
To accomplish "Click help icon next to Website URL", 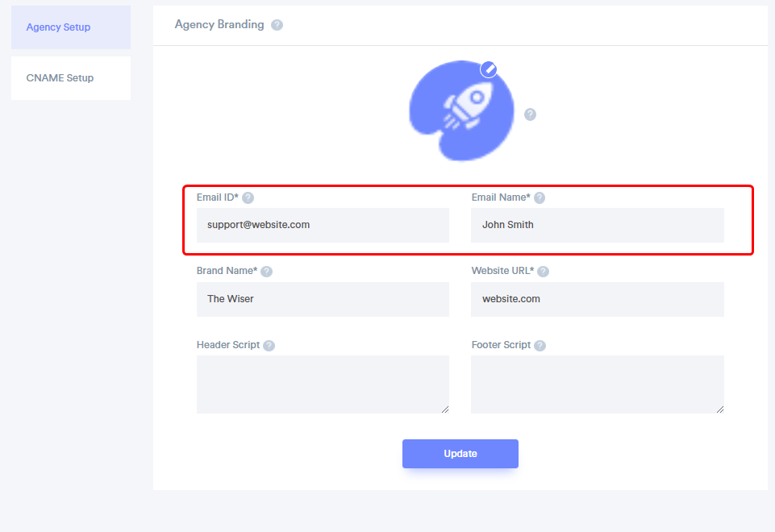I will click(544, 271).
